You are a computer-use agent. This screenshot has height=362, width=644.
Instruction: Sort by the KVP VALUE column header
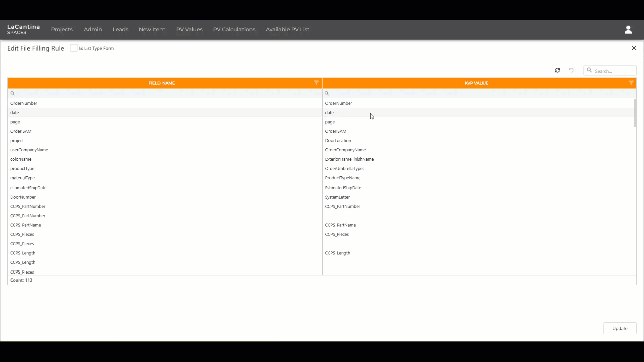pyautogui.click(x=476, y=83)
